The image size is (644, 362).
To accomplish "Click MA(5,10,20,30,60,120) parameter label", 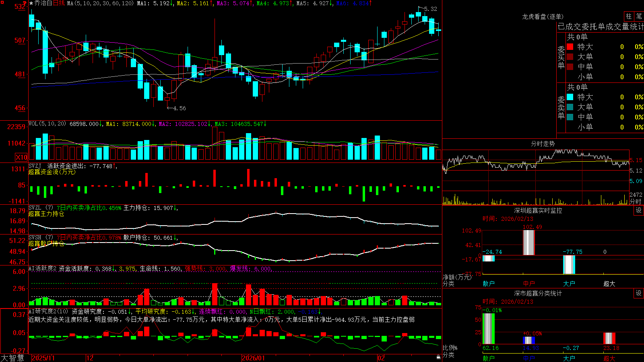I will 100,3.
